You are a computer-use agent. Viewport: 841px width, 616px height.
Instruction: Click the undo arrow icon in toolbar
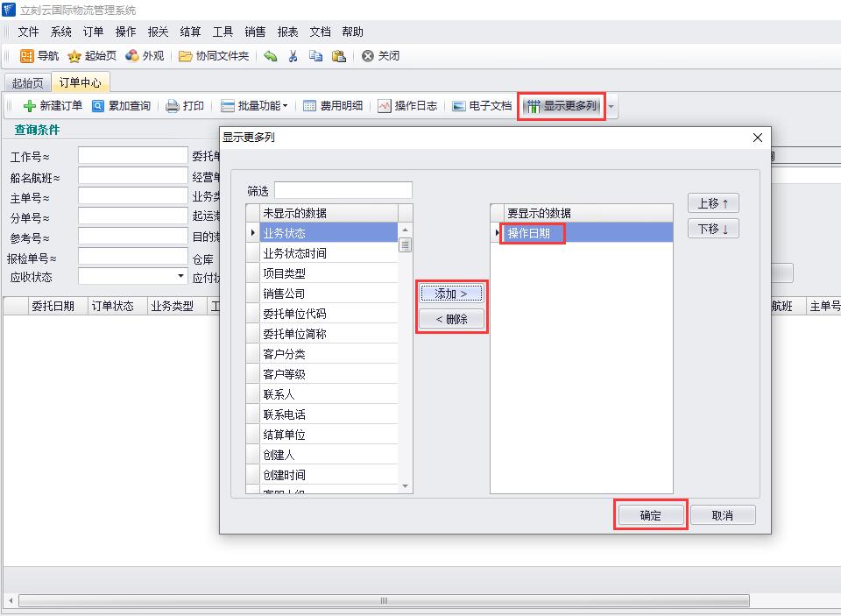tap(271, 56)
